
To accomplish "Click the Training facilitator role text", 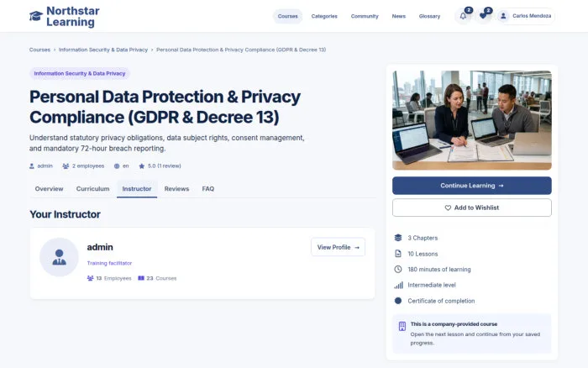I will click(109, 263).
